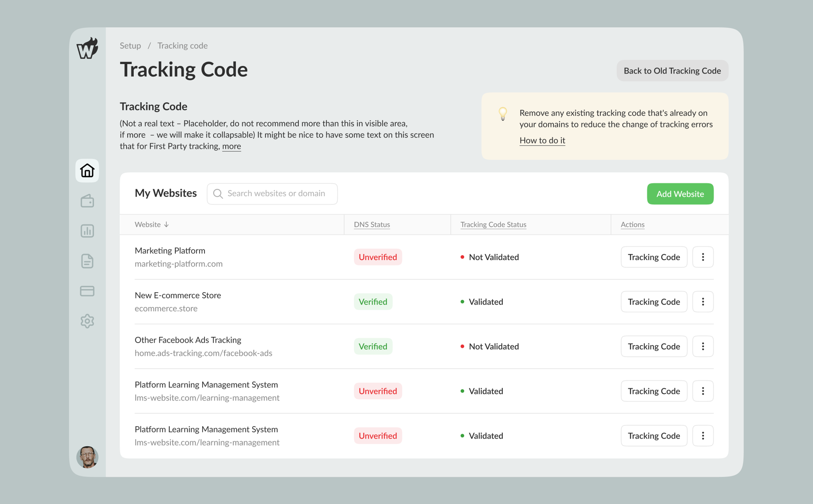The height and width of the screenshot is (504, 813).
Task: Open the credit card billing icon
Action: point(87,291)
